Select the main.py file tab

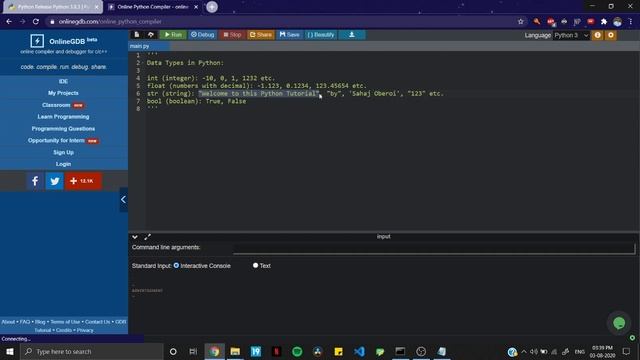pyautogui.click(x=140, y=46)
